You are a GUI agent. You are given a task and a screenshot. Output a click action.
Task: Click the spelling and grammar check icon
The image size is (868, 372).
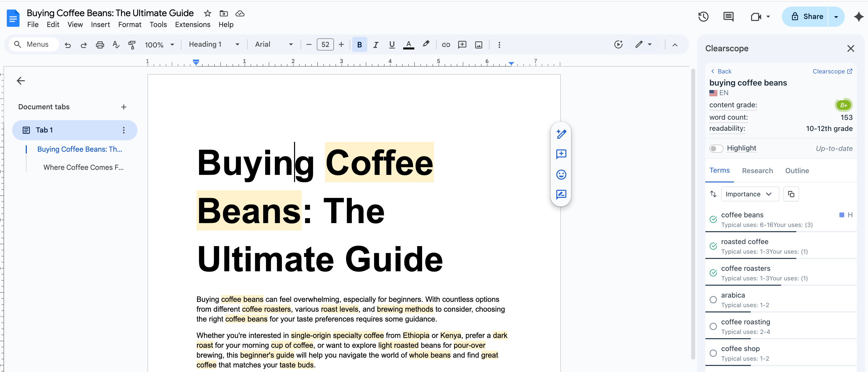click(x=116, y=44)
